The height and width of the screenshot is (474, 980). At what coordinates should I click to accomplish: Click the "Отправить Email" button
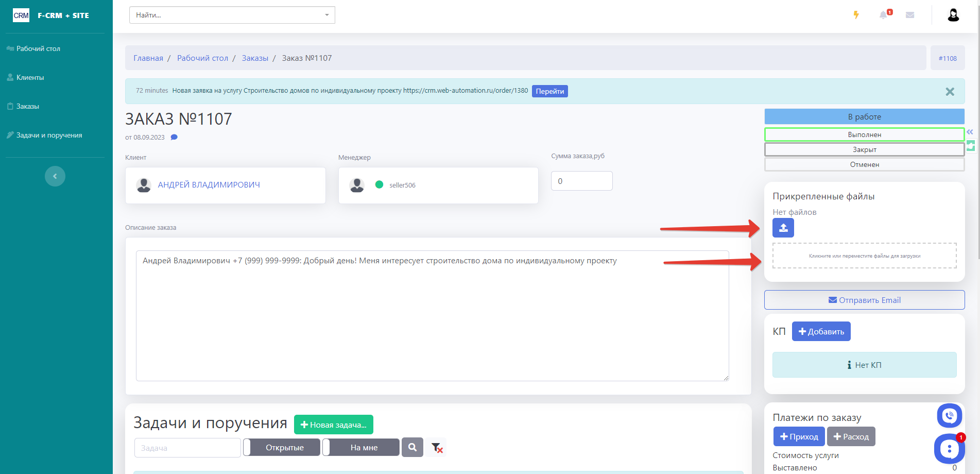(x=864, y=300)
